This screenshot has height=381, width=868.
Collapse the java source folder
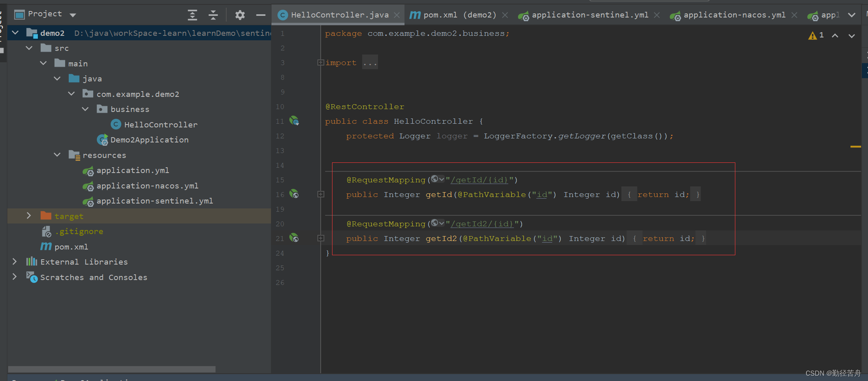click(x=57, y=79)
